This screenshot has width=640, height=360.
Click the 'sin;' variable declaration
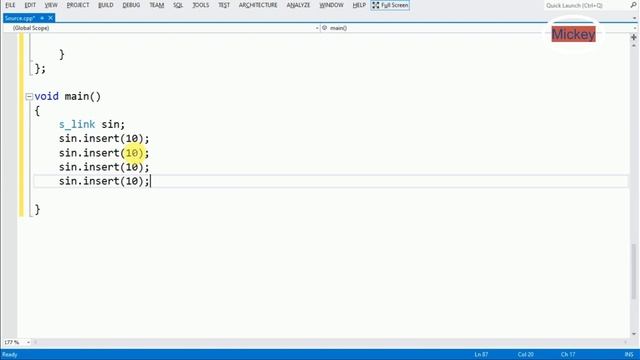point(113,124)
